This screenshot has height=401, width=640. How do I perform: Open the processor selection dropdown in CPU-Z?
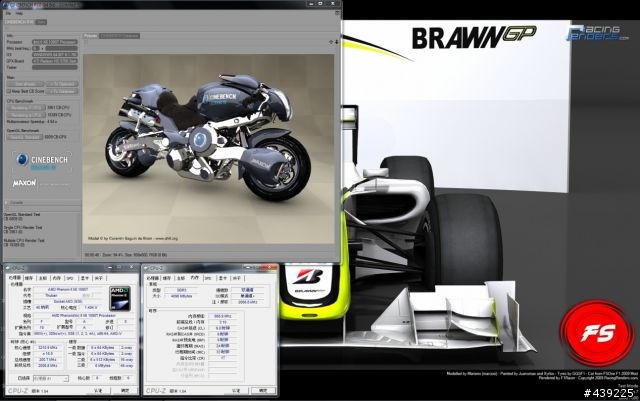point(50,379)
